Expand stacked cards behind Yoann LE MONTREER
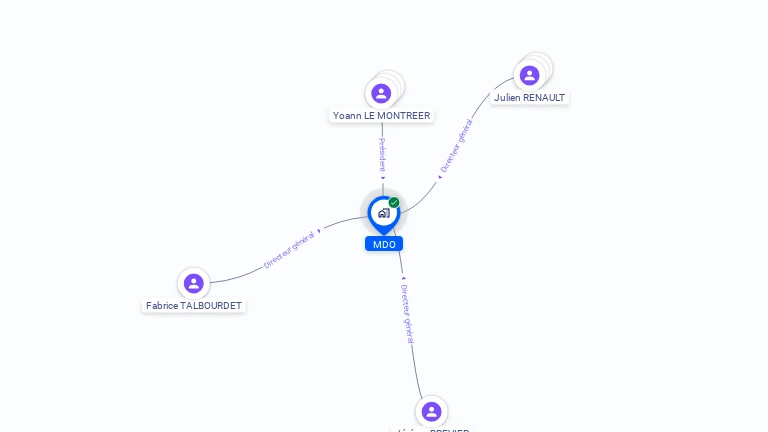This screenshot has width=768, height=432. (394, 81)
